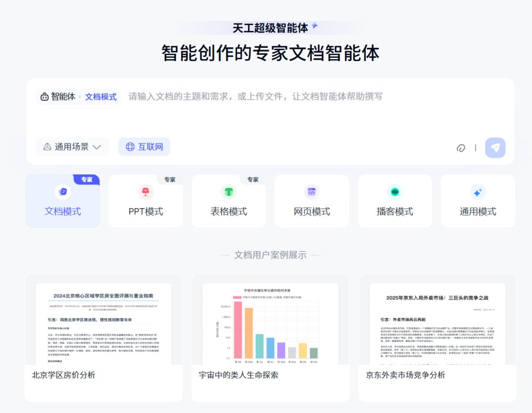Click the green 表格模式 table icon
Screen dimensions: 532x413
coord(229,192)
